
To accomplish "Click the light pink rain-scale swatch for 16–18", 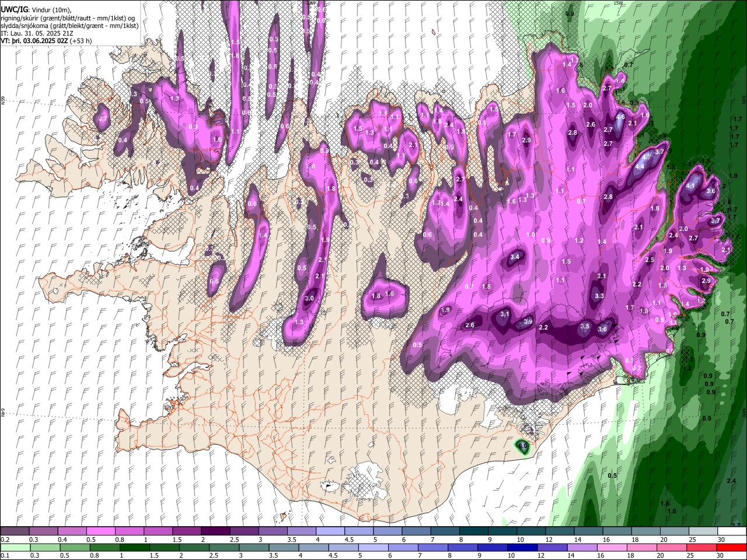I will [x=611, y=548].
